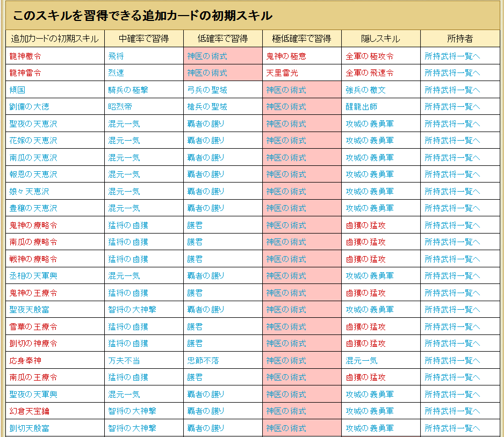Open the 龍神檄令 skill link
The height and width of the screenshot is (437, 504).
(x=25, y=56)
